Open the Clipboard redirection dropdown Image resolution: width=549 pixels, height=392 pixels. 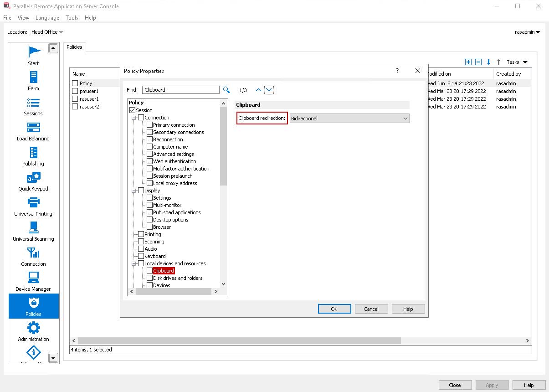tap(349, 119)
